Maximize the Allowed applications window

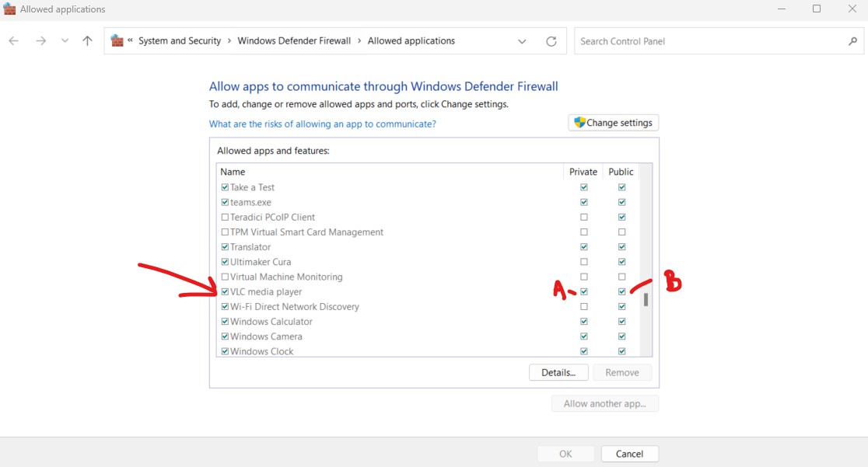coord(817,9)
